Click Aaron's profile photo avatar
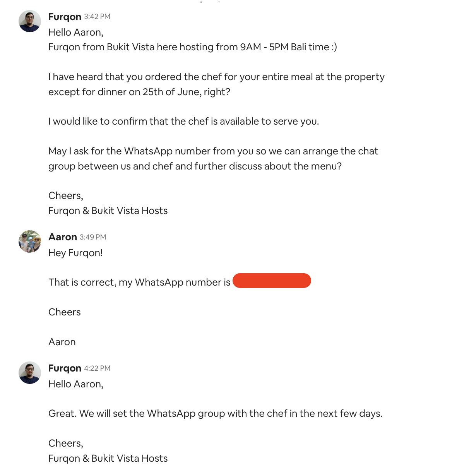 point(30,241)
